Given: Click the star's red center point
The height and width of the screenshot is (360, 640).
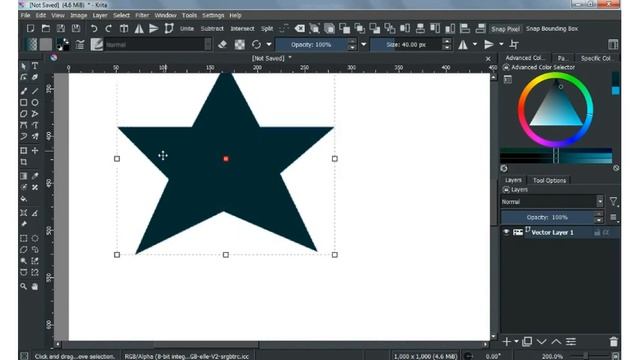Looking at the screenshot, I should point(226,159).
